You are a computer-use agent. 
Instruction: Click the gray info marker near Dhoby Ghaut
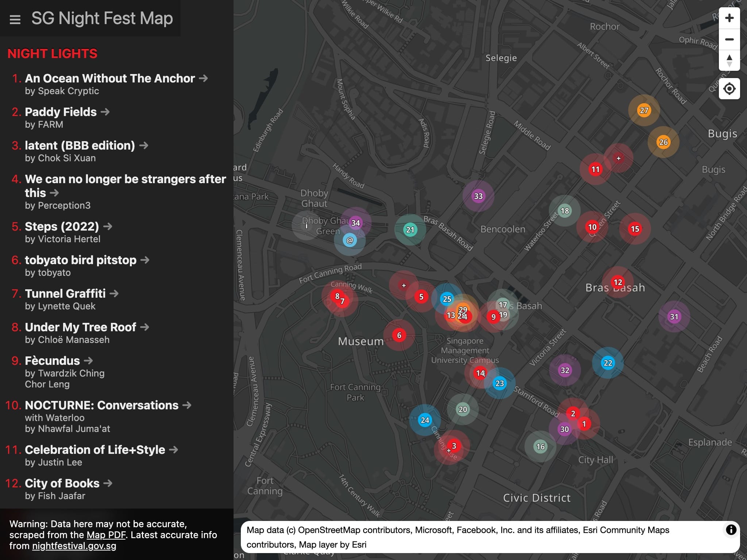(x=307, y=226)
